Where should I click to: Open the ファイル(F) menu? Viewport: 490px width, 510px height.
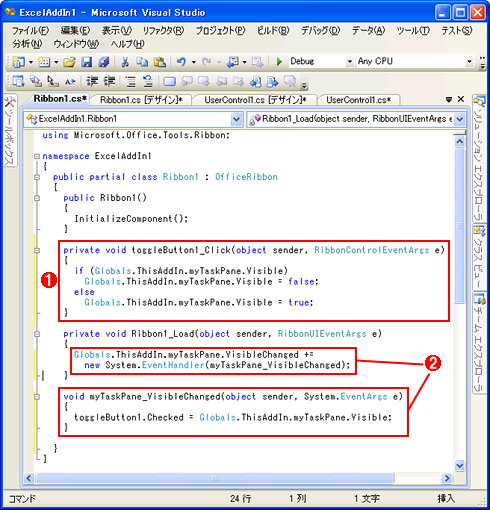click(30, 31)
